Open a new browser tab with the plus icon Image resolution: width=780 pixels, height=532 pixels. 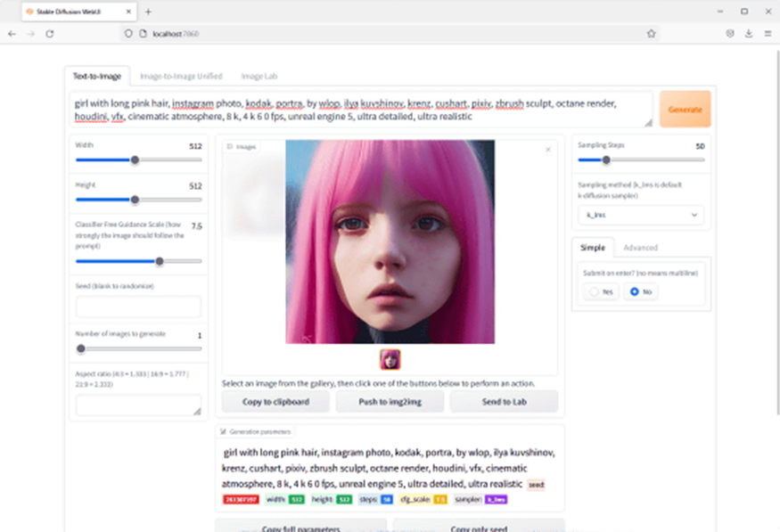click(148, 12)
